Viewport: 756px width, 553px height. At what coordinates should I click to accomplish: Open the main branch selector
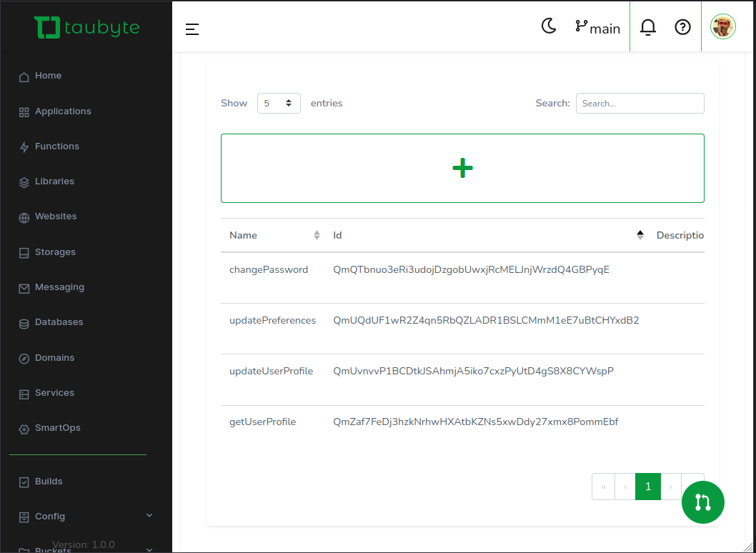coord(597,27)
